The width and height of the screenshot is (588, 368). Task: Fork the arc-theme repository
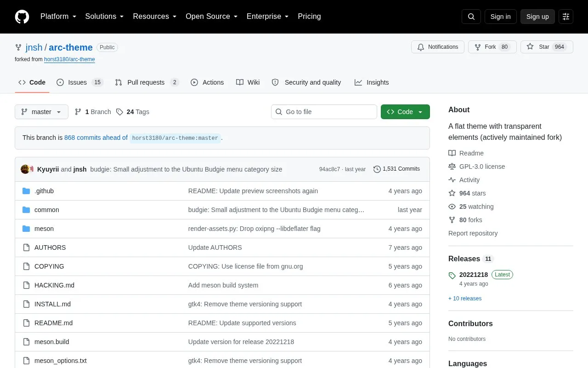point(492,47)
